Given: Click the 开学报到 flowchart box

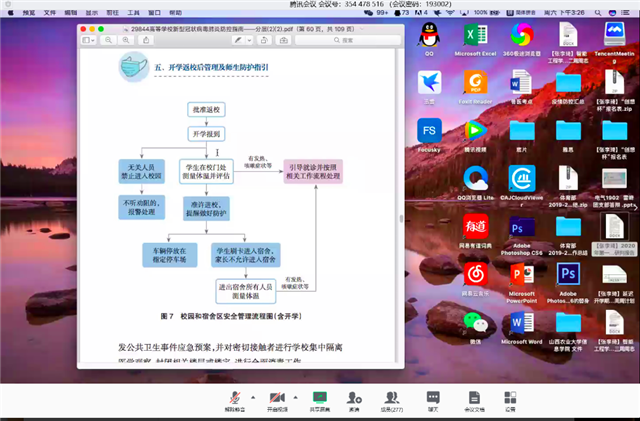Looking at the screenshot, I should (x=206, y=134).
